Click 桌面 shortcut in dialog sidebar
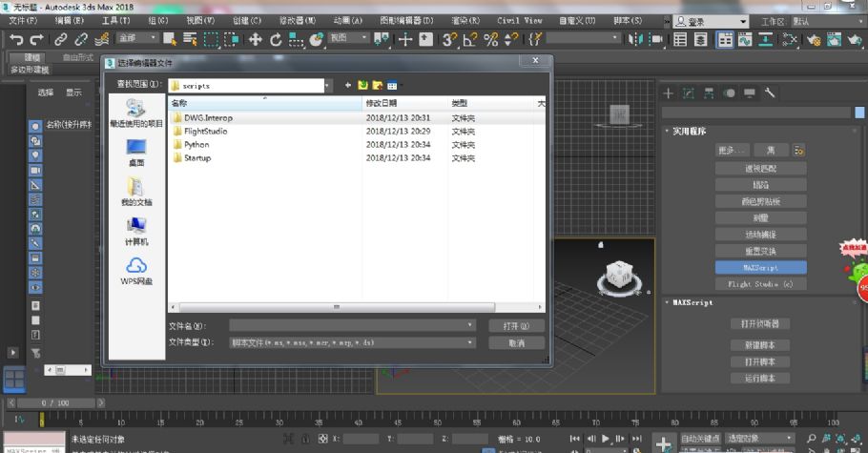The width and height of the screenshot is (868, 453). 136,153
